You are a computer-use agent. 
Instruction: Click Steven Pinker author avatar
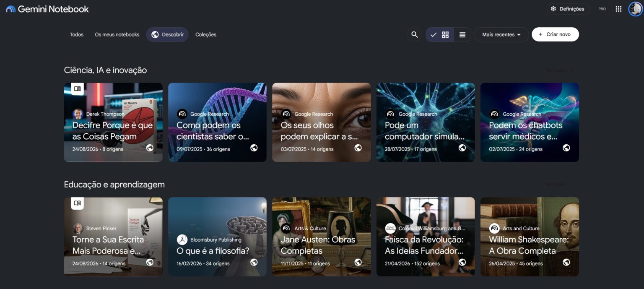tap(78, 229)
